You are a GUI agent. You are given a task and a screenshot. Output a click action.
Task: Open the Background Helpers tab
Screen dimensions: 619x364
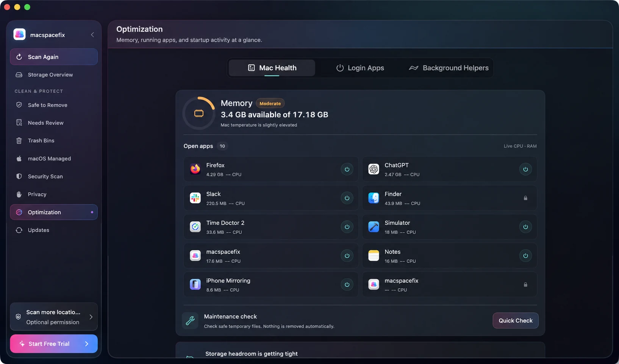click(449, 68)
